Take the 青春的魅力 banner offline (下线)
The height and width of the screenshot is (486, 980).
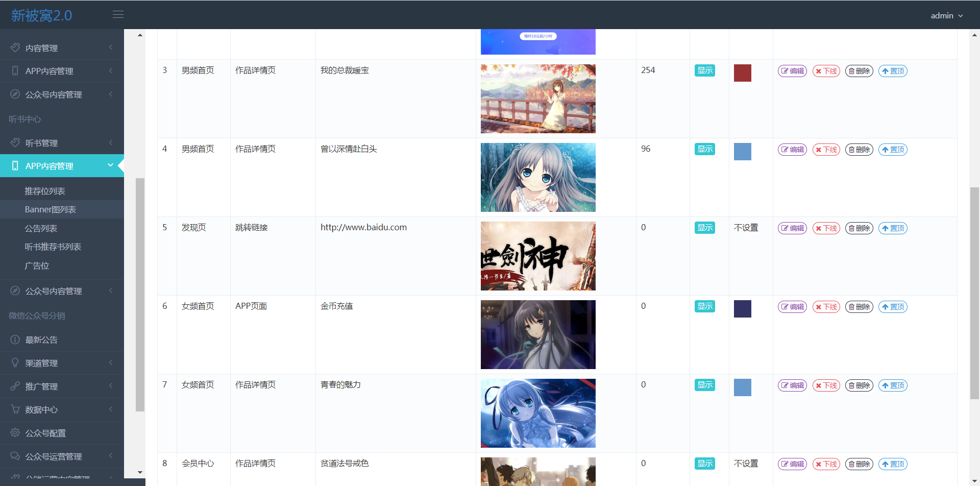pyautogui.click(x=826, y=385)
